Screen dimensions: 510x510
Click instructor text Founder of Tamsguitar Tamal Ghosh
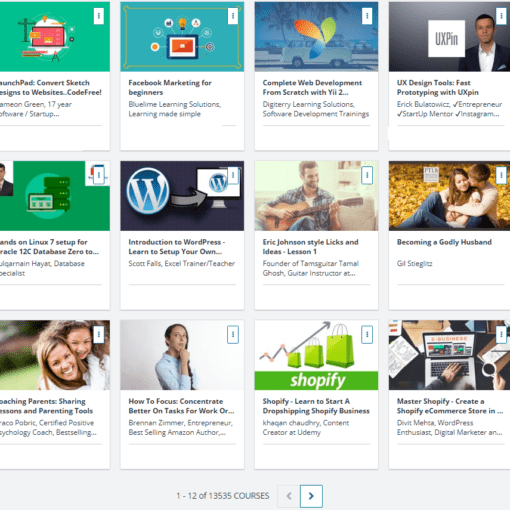pyautogui.click(x=310, y=268)
